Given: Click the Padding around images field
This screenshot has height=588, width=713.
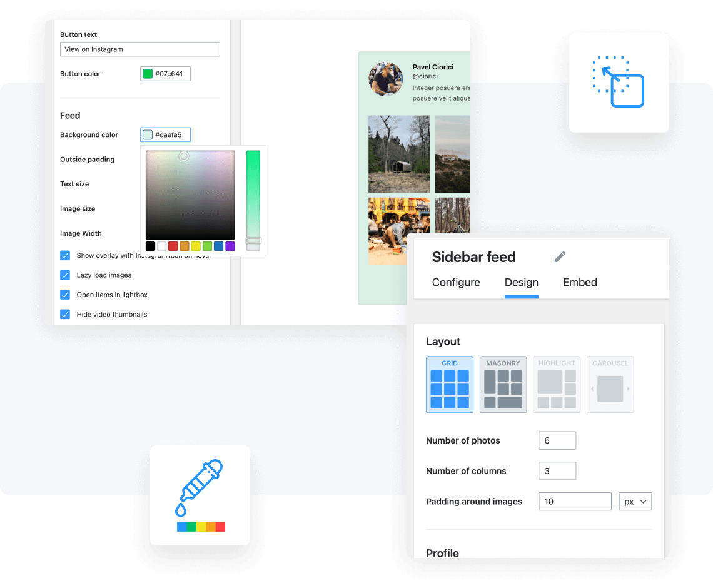Looking at the screenshot, I should click(x=575, y=501).
